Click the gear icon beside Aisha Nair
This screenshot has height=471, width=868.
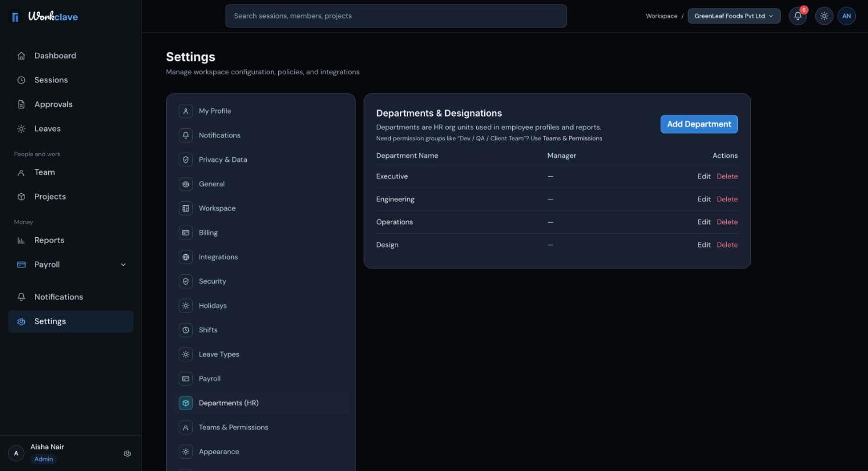[x=128, y=454]
